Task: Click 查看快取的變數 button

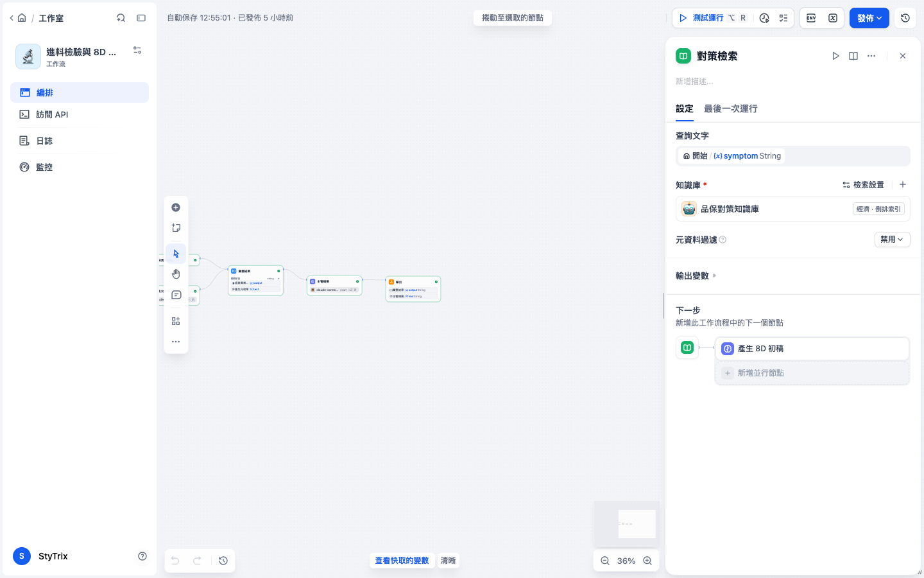Action: click(402, 561)
